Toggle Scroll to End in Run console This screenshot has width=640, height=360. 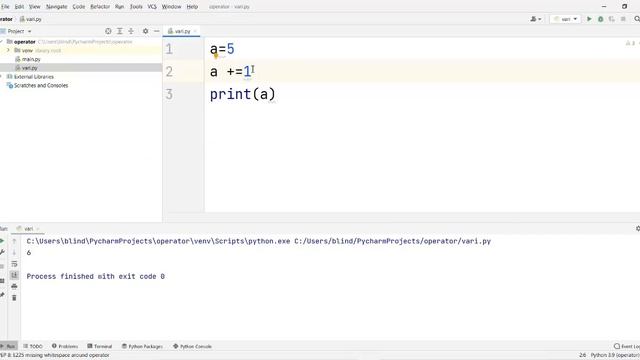[14, 275]
